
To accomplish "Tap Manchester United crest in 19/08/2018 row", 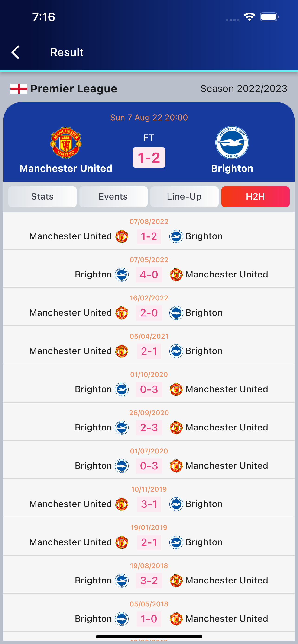I will tap(176, 580).
